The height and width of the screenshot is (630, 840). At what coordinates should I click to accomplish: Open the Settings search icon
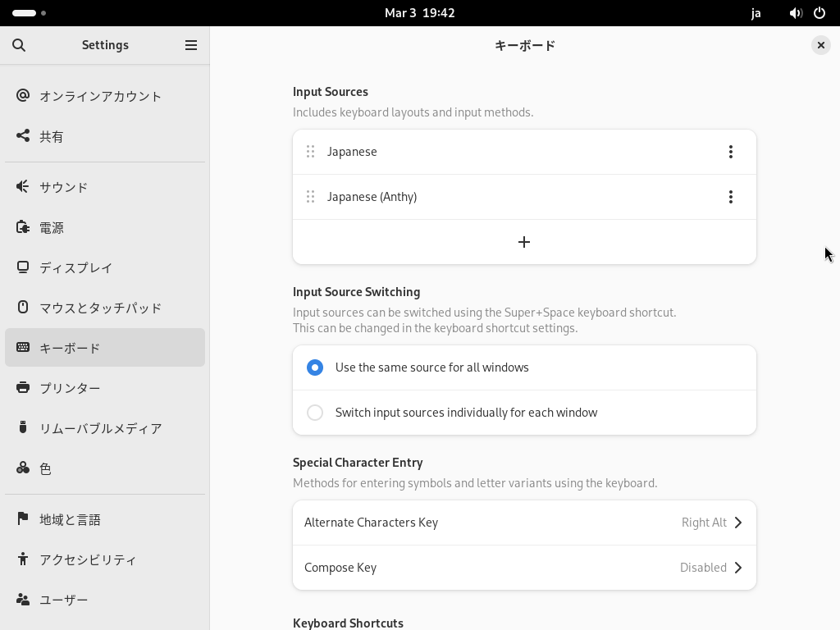(x=19, y=45)
